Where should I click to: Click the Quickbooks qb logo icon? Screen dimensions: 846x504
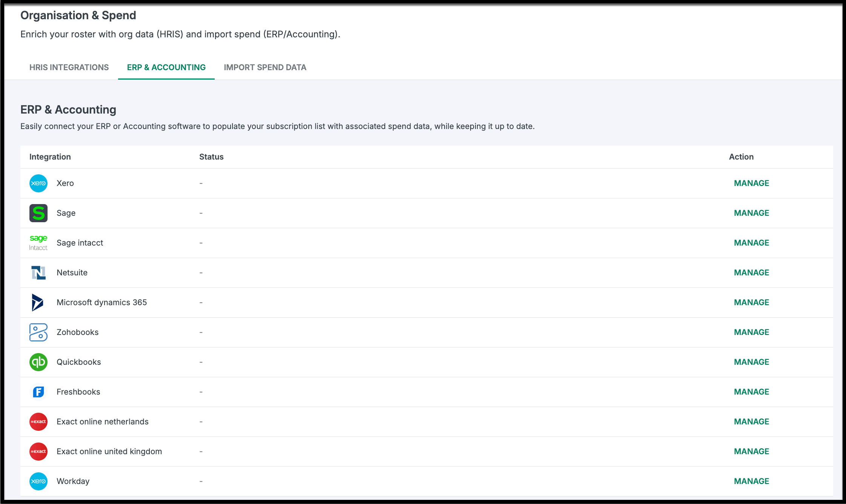(x=38, y=362)
